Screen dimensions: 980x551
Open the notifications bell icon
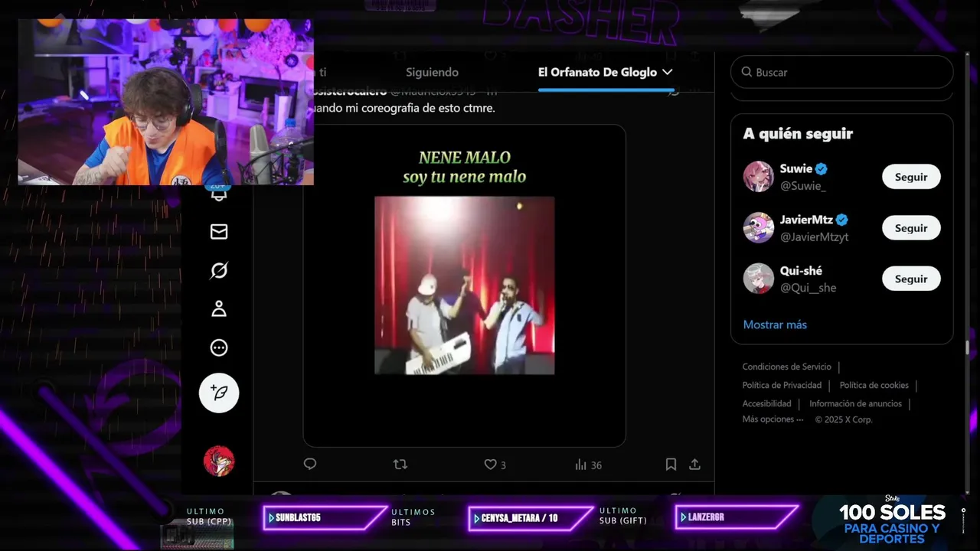[x=219, y=194]
